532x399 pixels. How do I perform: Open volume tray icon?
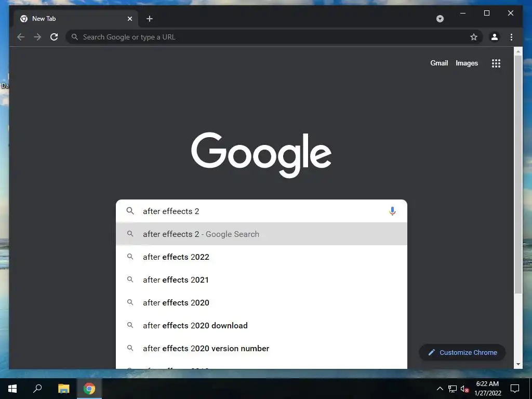pos(464,389)
